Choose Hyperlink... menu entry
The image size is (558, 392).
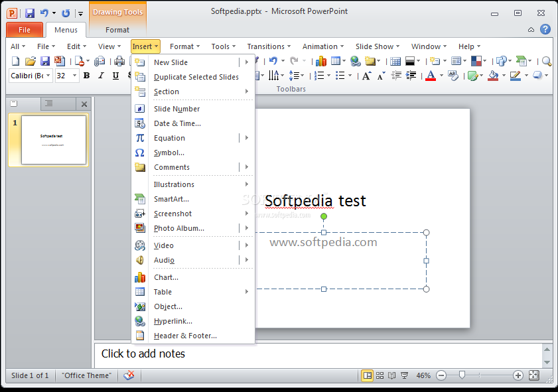point(193,321)
